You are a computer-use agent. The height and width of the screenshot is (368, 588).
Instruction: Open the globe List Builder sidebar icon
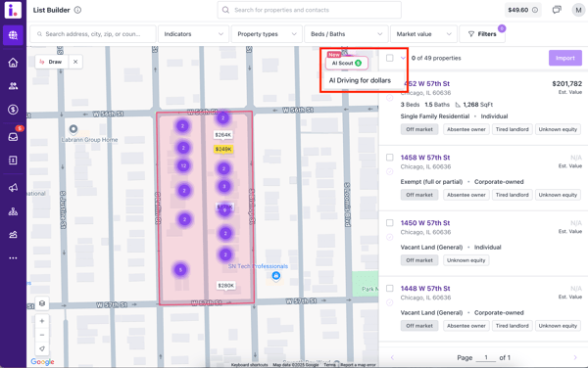point(13,35)
